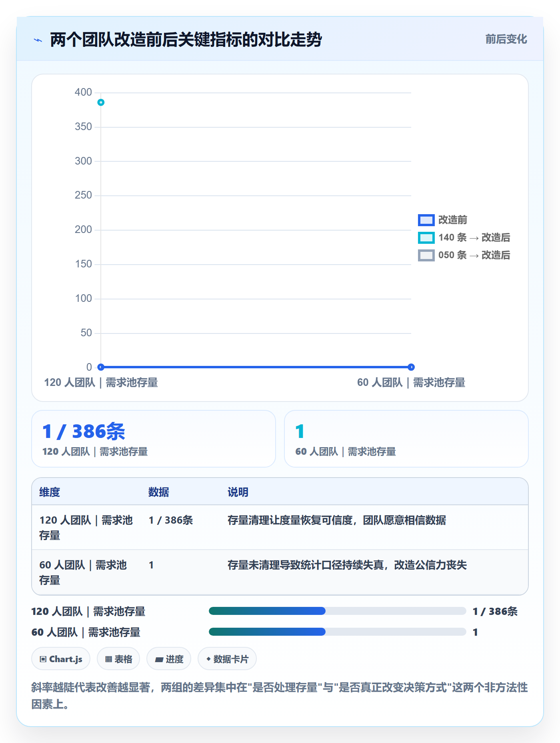Open the 数据卡片 chip

tap(227, 659)
